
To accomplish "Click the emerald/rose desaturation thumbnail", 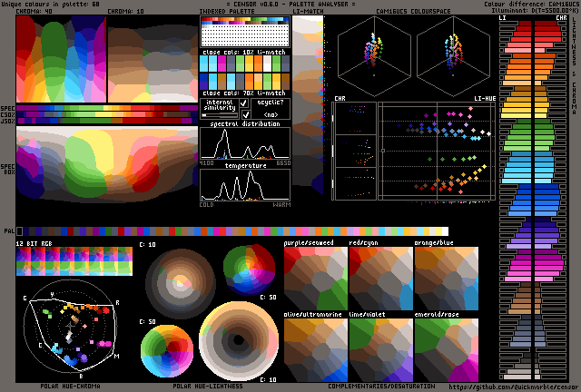I will click(x=446, y=349).
